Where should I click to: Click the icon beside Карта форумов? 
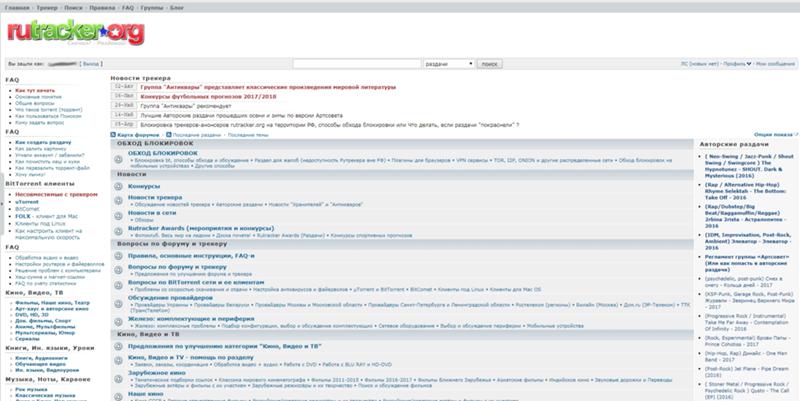click(x=113, y=135)
